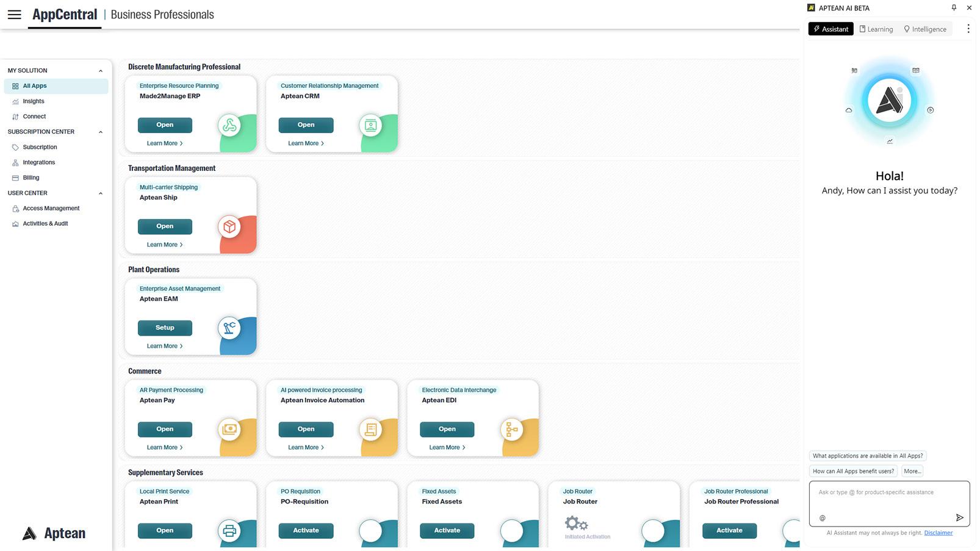The image size is (980, 551).
Task: Click the Aptean EDI diagram icon
Action: pos(512,429)
